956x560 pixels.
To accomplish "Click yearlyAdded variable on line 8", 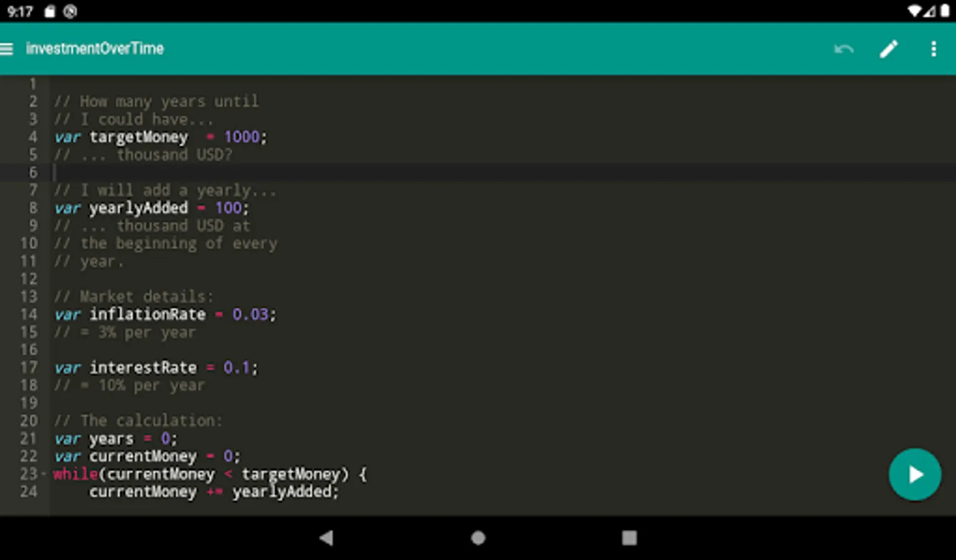I will [x=138, y=208].
